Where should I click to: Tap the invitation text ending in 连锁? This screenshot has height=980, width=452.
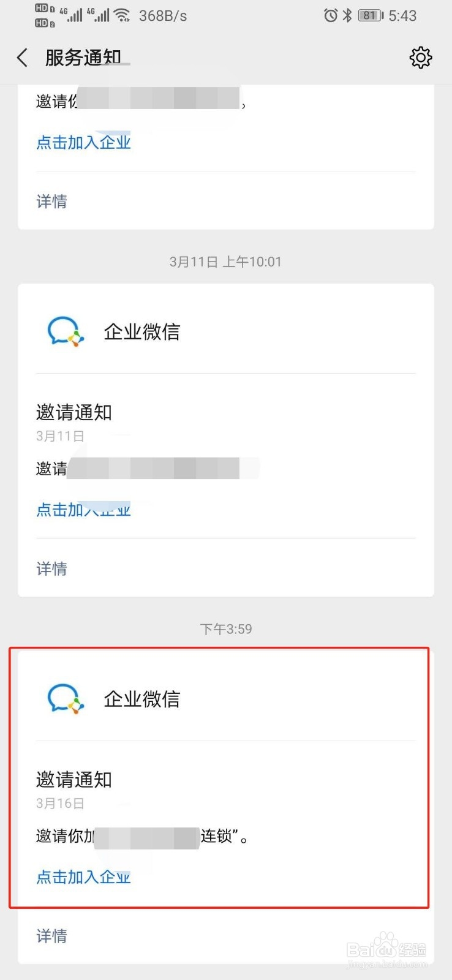coord(142,836)
